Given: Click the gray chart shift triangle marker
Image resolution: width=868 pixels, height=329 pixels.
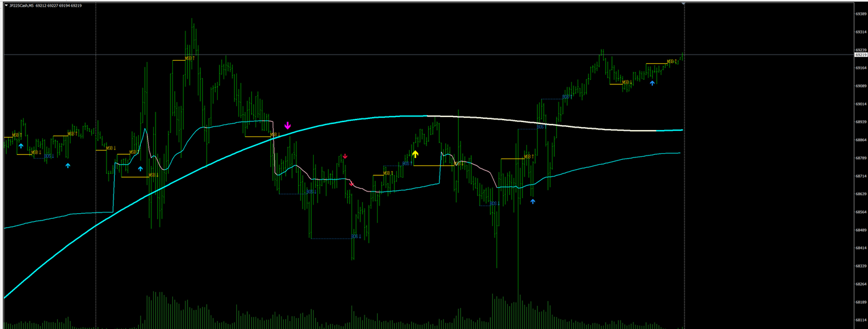Looking at the screenshot, I should (684, 4).
